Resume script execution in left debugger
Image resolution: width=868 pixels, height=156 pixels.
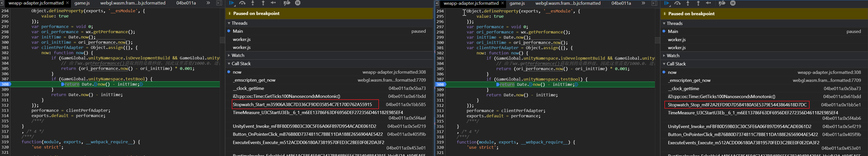pos(232,3)
